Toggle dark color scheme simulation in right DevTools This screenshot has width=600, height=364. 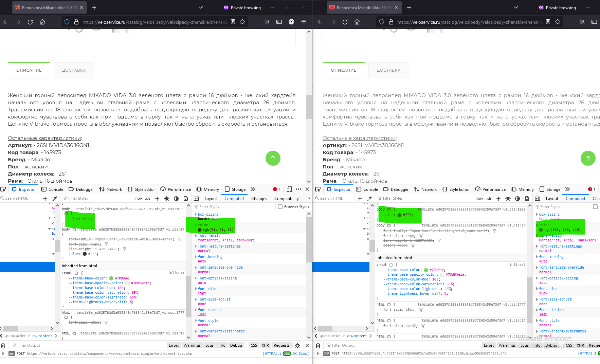coord(517,199)
